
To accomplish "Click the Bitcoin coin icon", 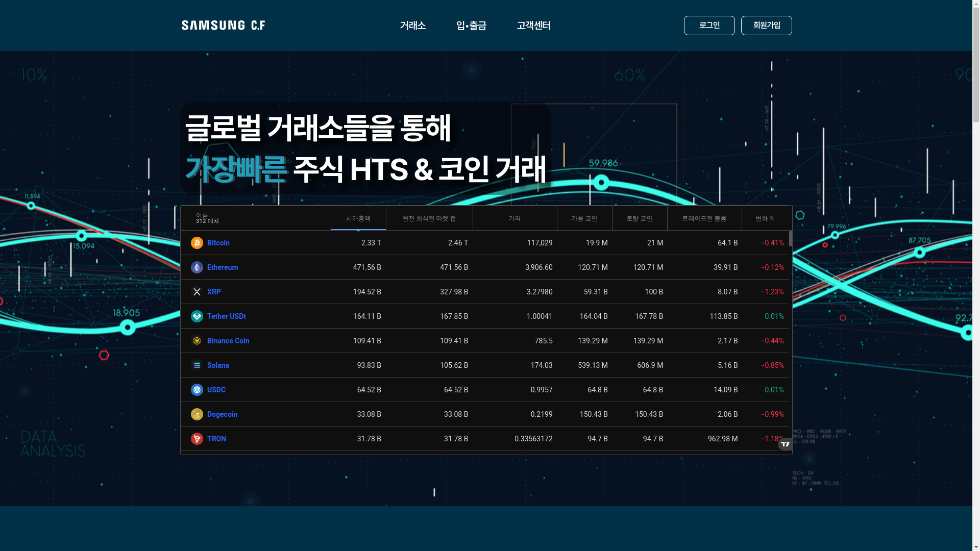I will 197,243.
